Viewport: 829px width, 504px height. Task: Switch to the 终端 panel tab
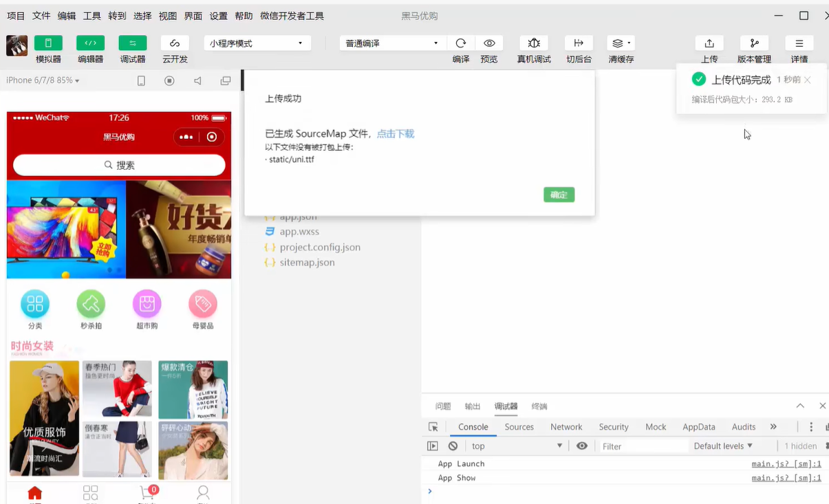pyautogui.click(x=539, y=406)
